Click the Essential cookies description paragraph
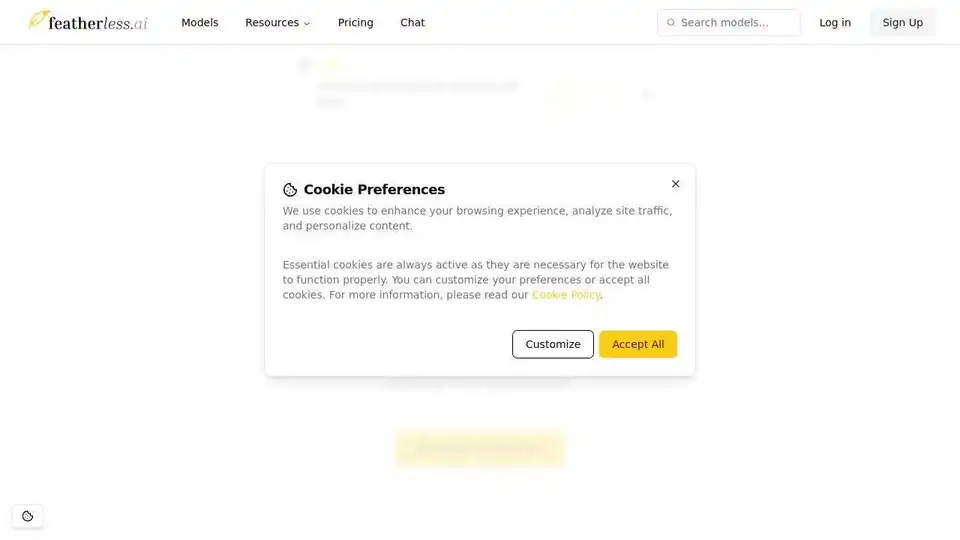 pos(476,280)
